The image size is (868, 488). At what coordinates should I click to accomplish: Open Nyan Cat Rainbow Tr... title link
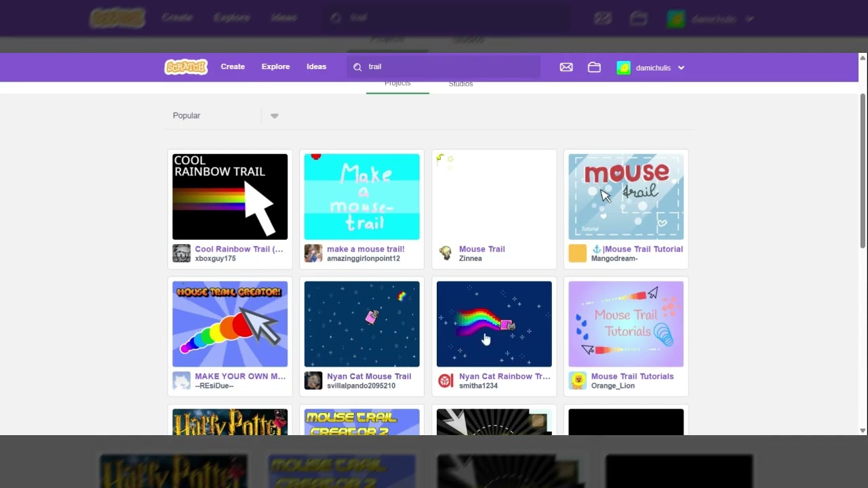505,376
